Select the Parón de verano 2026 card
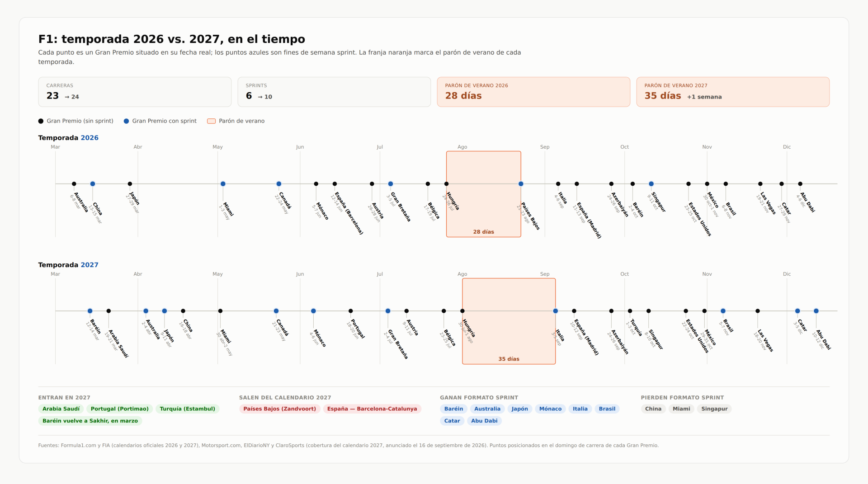The height and width of the screenshot is (484, 868). pyautogui.click(x=533, y=92)
